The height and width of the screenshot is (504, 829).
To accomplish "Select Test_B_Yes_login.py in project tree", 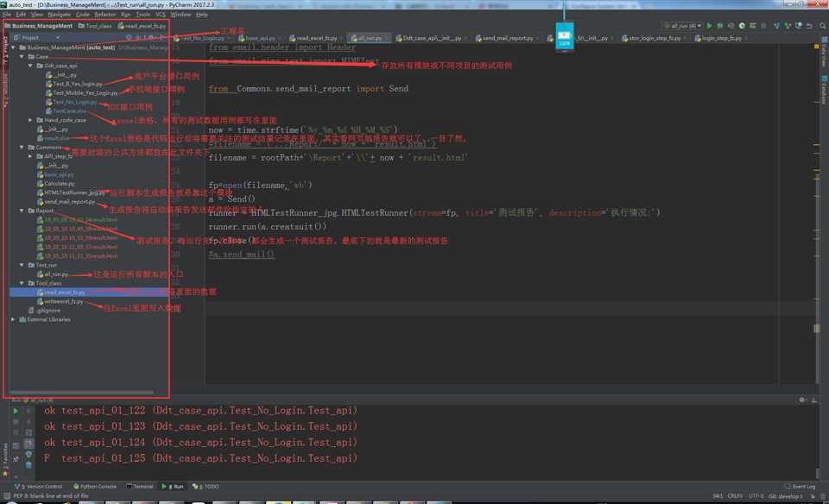I will 74,84.
